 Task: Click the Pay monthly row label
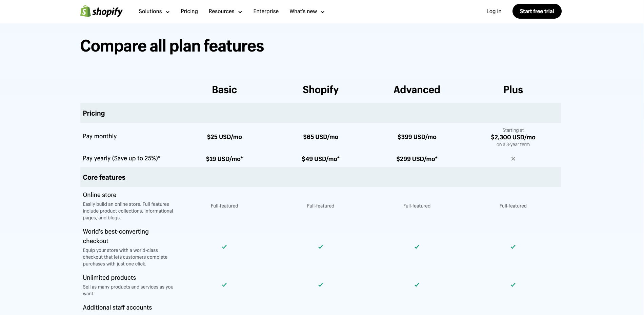(100, 136)
